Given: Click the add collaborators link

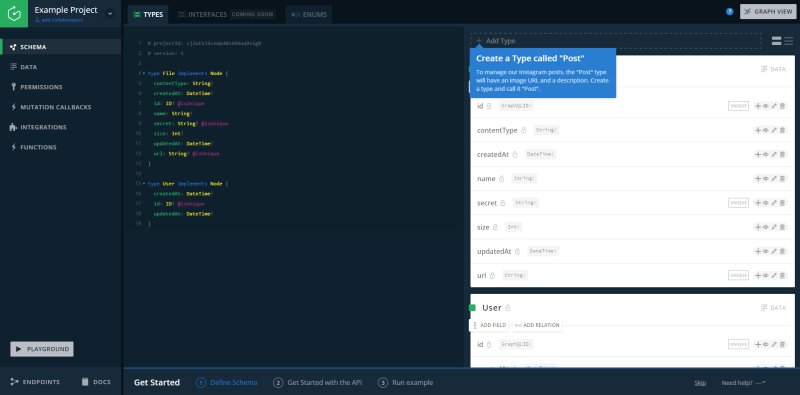Looking at the screenshot, I should pos(58,20).
